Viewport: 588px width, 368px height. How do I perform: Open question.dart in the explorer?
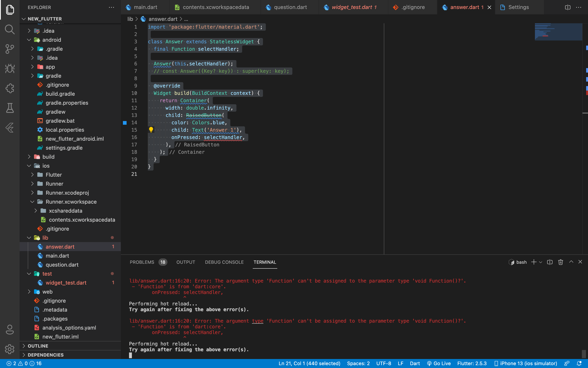[x=70, y=265]
